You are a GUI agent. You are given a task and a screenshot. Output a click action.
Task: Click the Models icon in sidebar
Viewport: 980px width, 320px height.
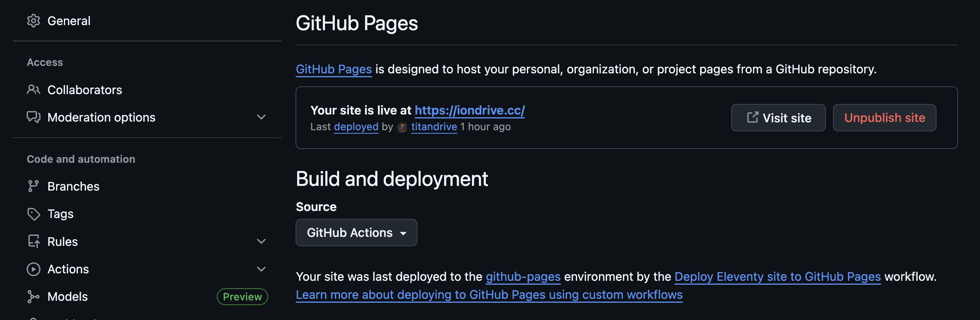(33, 297)
